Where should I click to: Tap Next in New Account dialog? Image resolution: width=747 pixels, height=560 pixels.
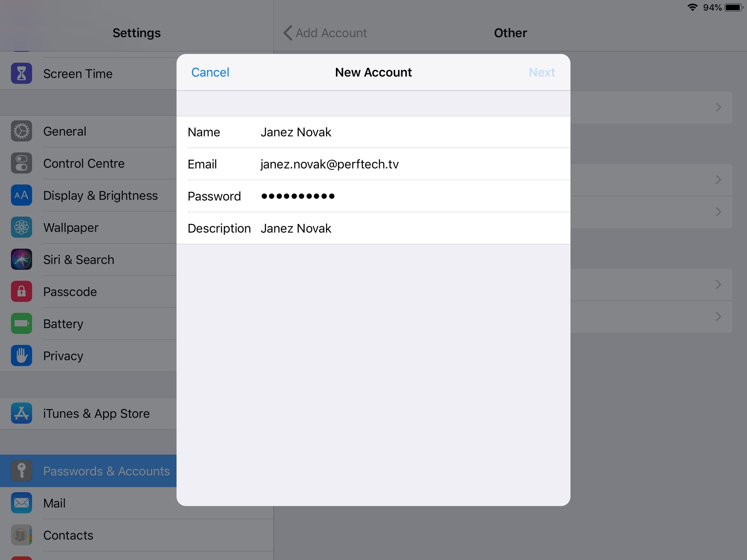[x=542, y=72]
